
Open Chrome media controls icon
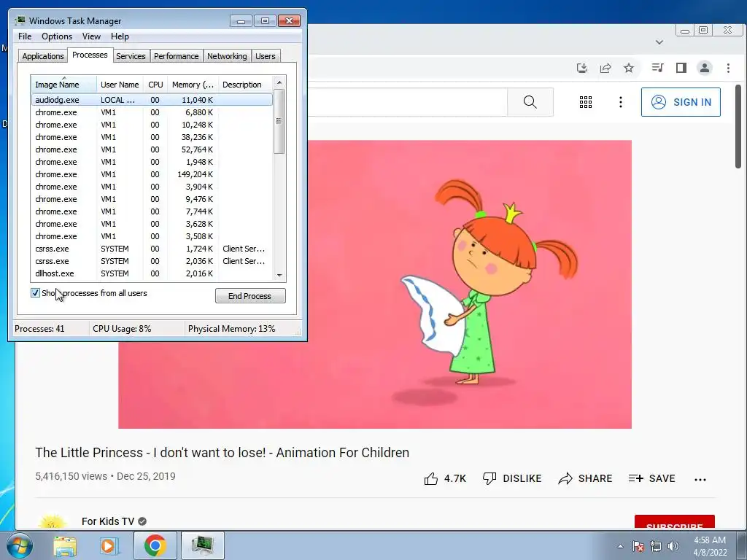pyautogui.click(x=657, y=68)
